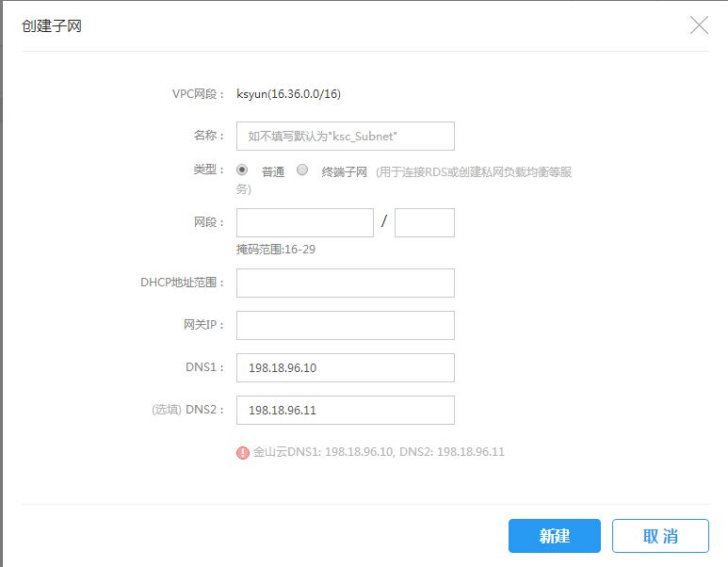Click the 终端子网 description text about RDS
Image resolution: width=728 pixels, height=567 pixels.
click(403, 180)
